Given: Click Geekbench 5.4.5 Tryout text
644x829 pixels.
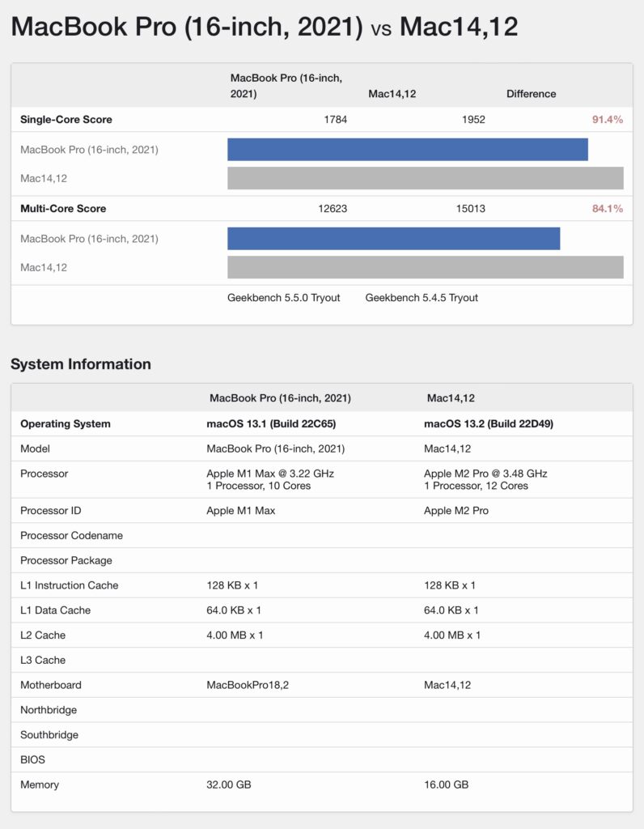Looking at the screenshot, I should pos(422,298).
